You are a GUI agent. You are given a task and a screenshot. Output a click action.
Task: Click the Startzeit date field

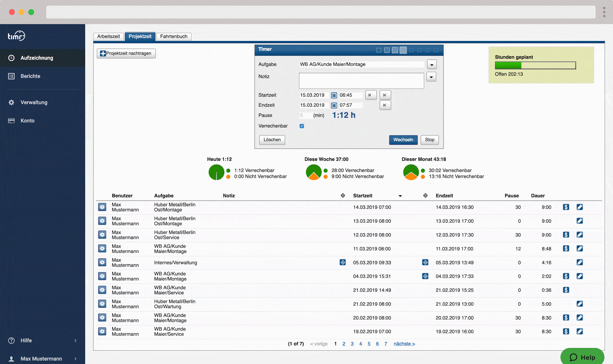pyautogui.click(x=314, y=95)
